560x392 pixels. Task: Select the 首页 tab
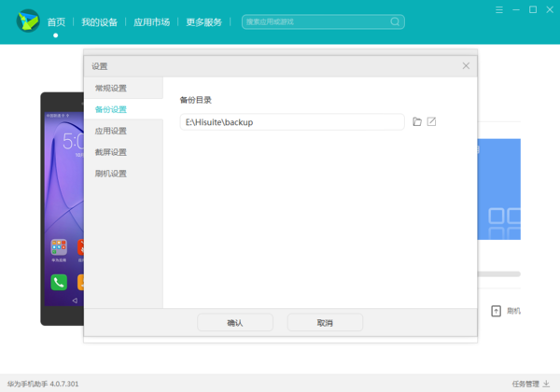(x=56, y=21)
